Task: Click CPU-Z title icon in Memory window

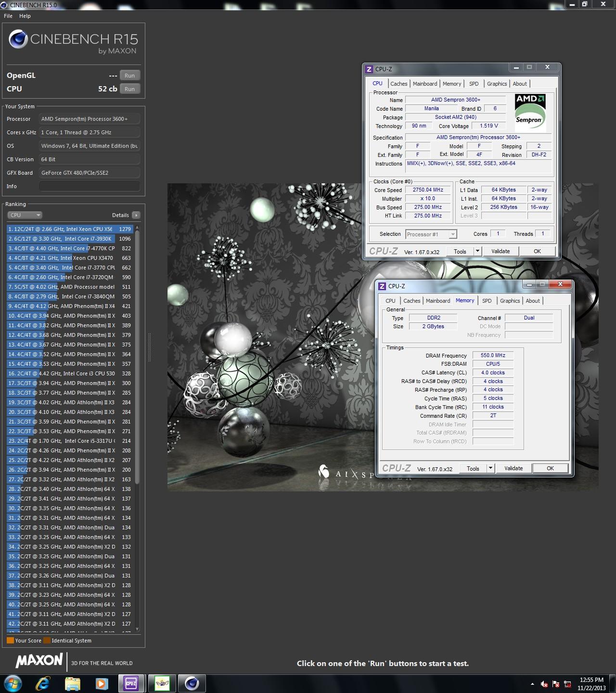Action: [x=382, y=286]
